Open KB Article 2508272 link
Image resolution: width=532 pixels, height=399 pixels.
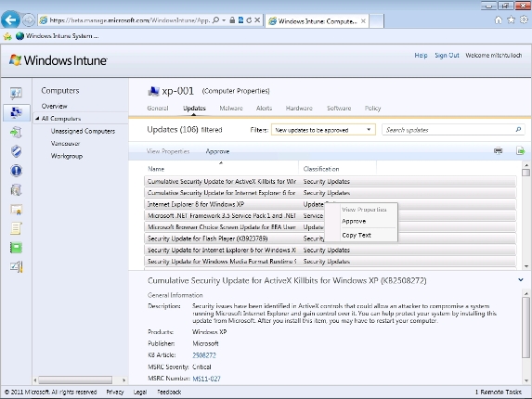pos(204,355)
